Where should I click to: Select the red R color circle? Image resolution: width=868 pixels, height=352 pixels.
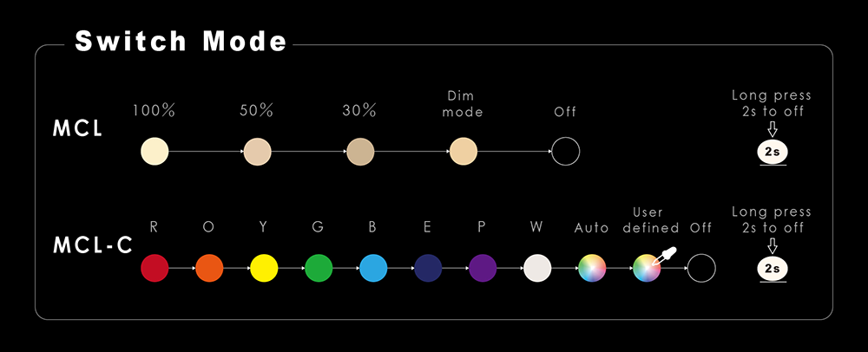point(154,268)
